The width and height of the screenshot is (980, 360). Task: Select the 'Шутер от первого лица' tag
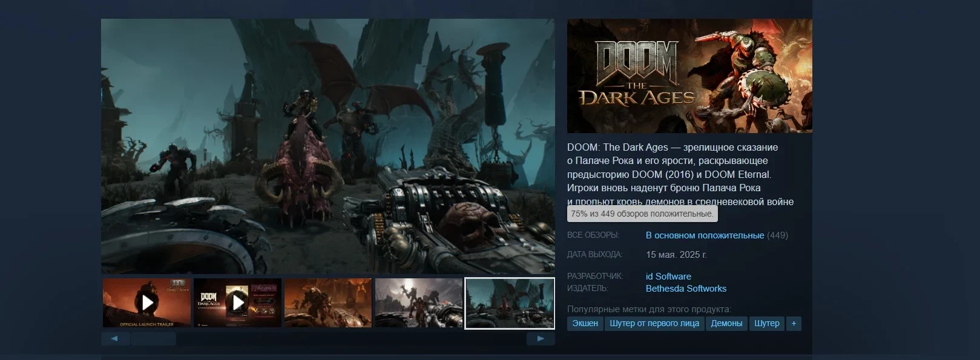click(654, 324)
